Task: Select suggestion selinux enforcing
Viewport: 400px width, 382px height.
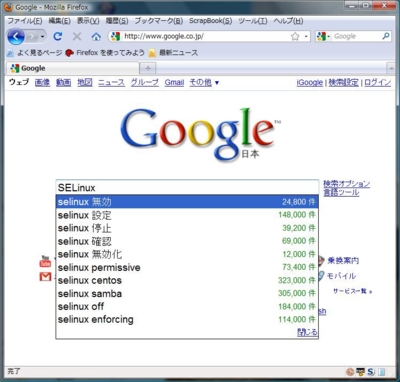Action: click(187, 319)
